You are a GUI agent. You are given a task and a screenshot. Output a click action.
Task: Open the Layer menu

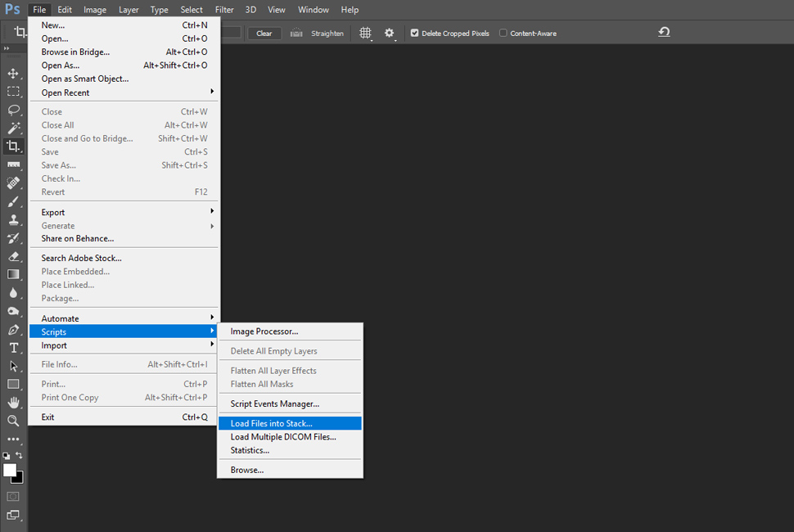(x=129, y=10)
